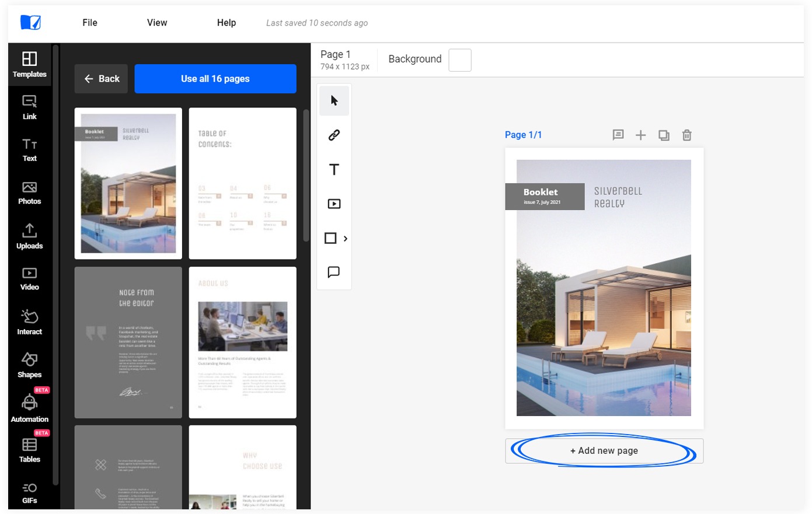Viewport: 812px width, 514px height.
Task: Open the Shapes panel
Action: click(30, 365)
